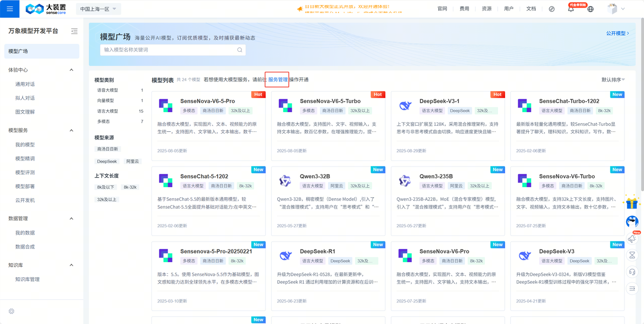Click the SenseCore 大装置 logo
The height and width of the screenshot is (324, 644).
pos(46,9)
